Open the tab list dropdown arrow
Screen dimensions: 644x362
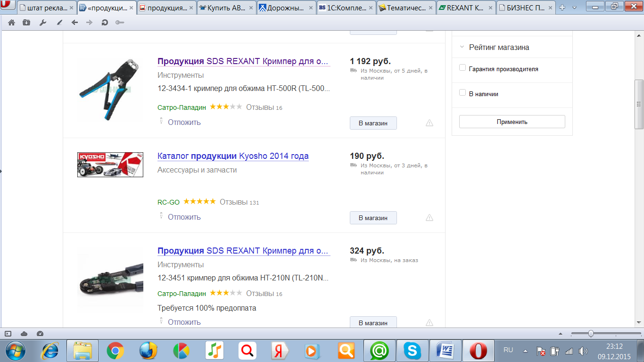pos(574,8)
